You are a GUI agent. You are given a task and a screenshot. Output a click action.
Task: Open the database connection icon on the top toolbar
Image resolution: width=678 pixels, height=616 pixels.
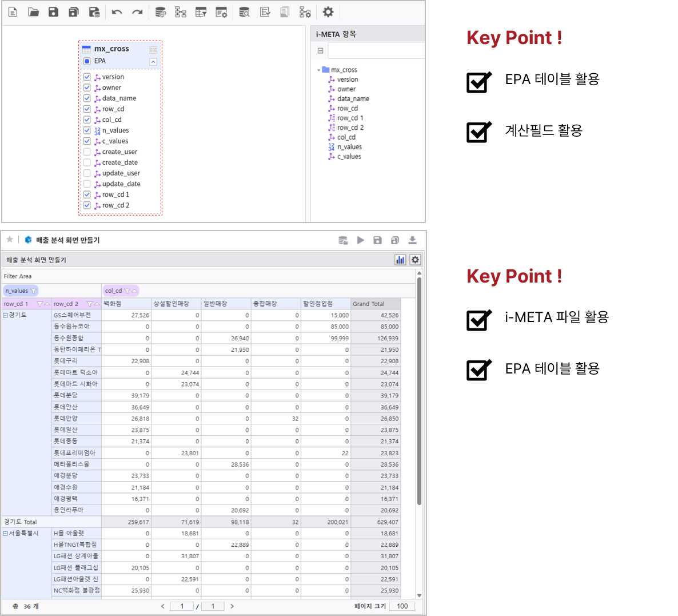click(161, 11)
